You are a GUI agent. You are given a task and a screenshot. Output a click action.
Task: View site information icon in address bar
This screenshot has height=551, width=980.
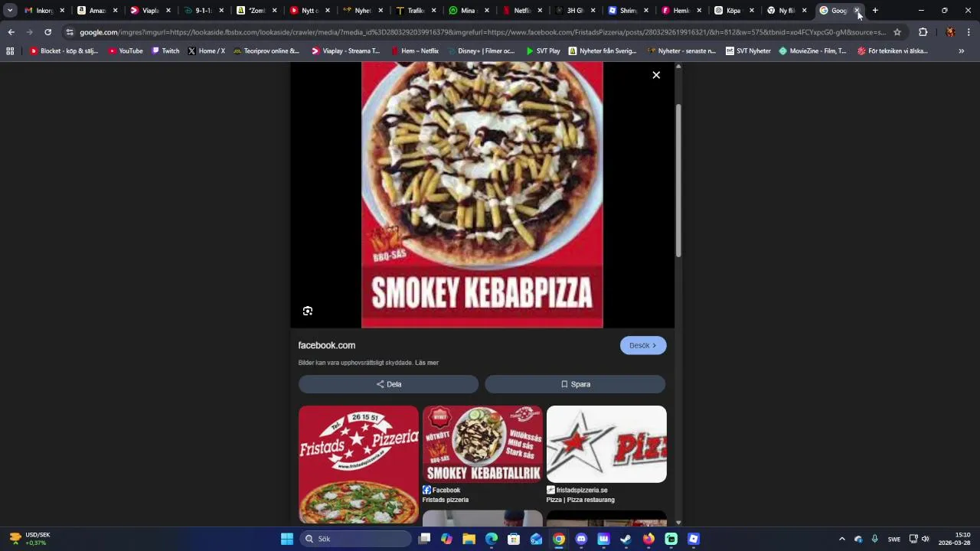click(x=70, y=32)
